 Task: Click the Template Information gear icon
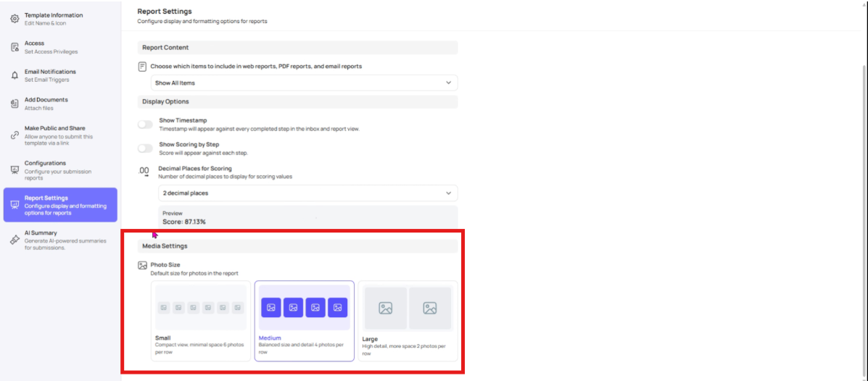15,19
